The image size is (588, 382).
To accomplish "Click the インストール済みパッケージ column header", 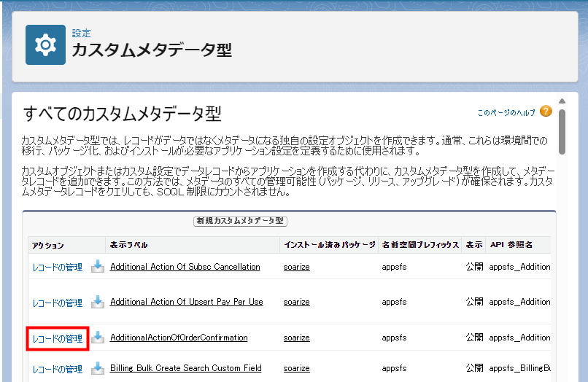I will point(329,244).
